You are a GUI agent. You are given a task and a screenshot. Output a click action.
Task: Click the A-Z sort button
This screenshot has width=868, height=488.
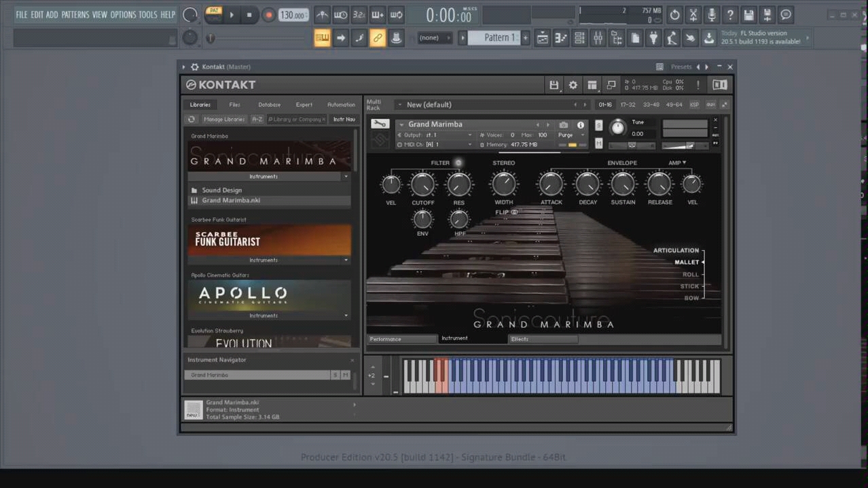(257, 119)
